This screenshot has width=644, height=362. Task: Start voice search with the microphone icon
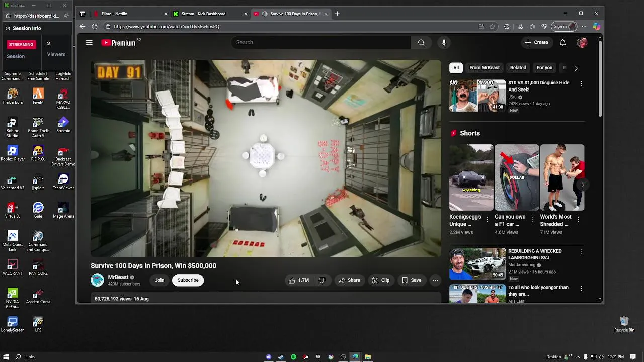pos(444,43)
